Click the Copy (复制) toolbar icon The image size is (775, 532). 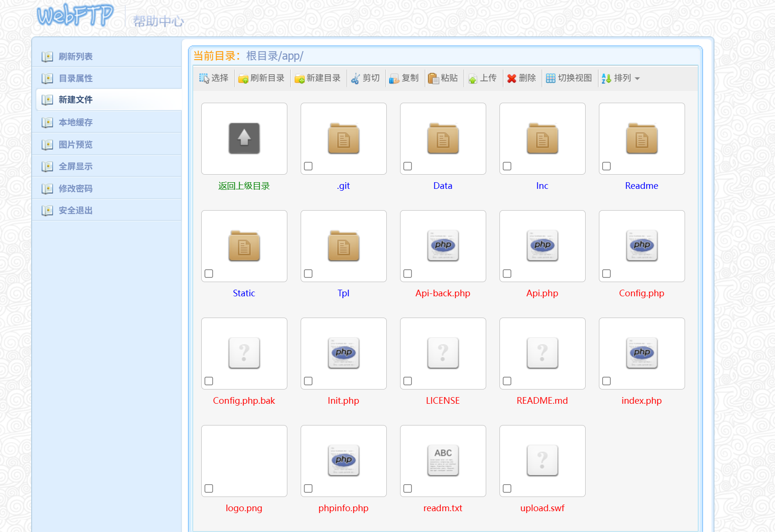(394, 79)
